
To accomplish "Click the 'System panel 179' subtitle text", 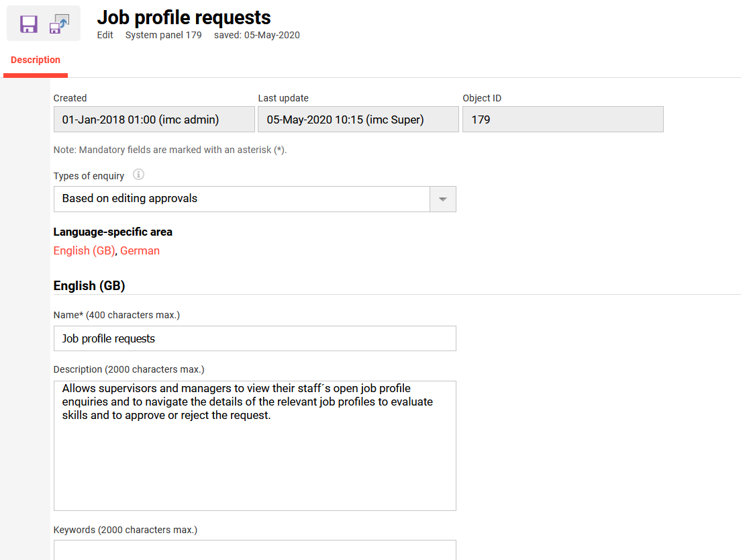I will 163,35.
